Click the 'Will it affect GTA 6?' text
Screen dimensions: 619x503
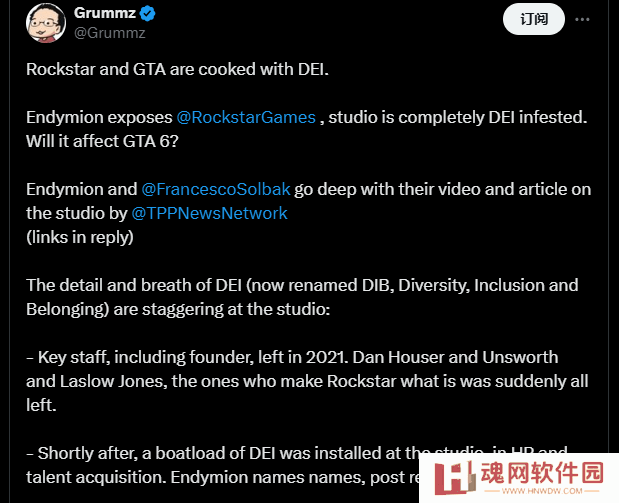[102, 141]
